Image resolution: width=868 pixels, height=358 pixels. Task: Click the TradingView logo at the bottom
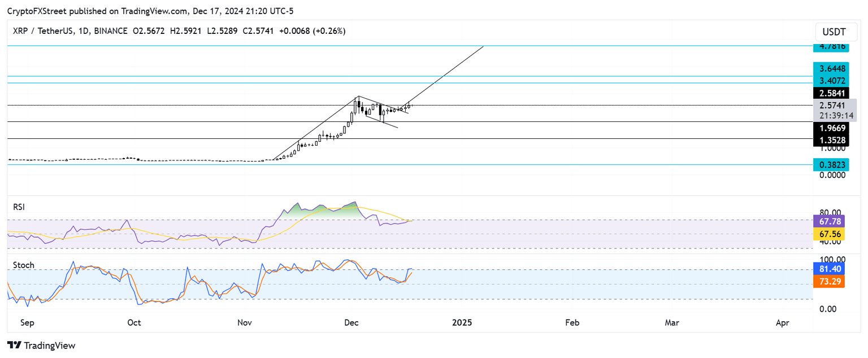click(41, 345)
